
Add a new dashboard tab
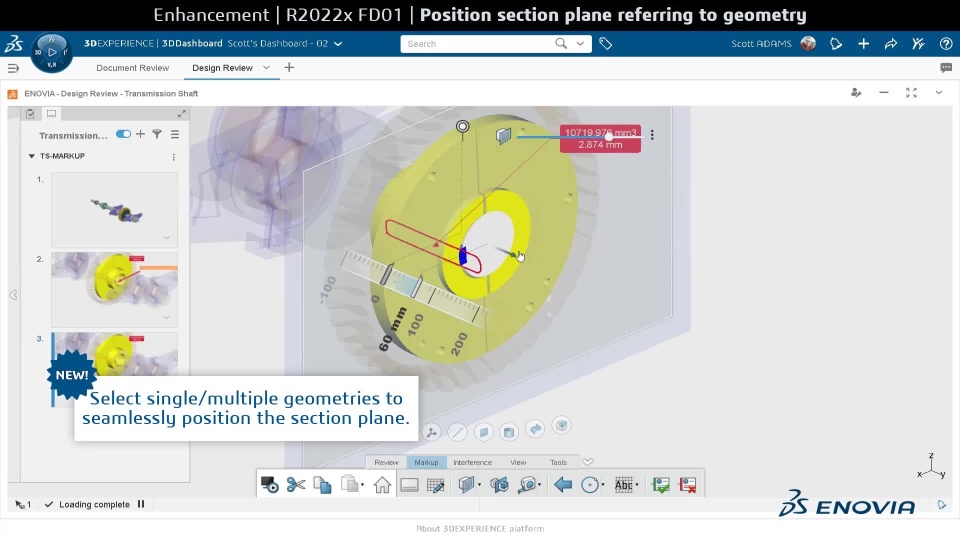click(289, 67)
